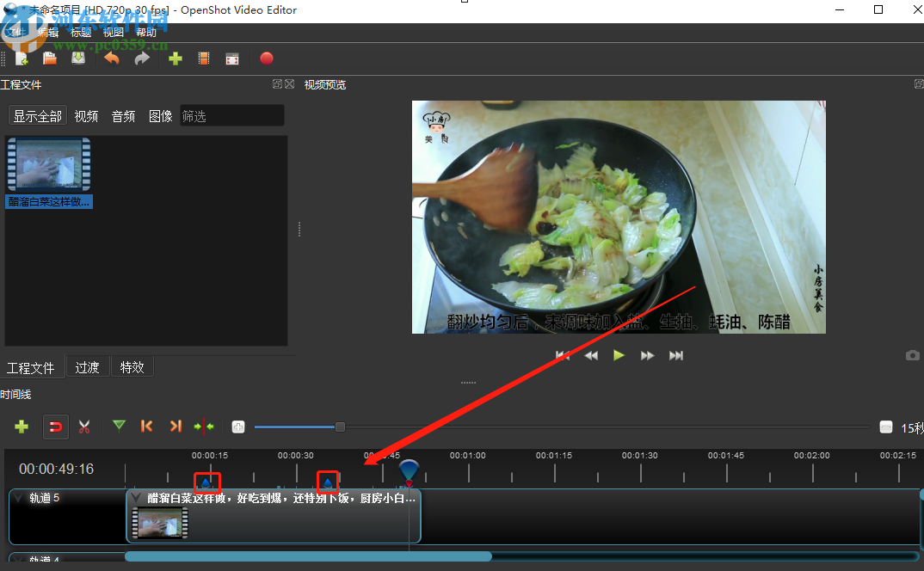
Task: Toggle the snapping magnet button
Action: [x=56, y=427]
